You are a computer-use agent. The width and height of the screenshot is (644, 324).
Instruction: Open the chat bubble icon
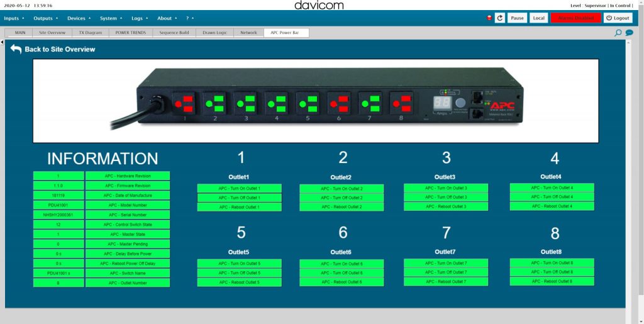pos(629,33)
